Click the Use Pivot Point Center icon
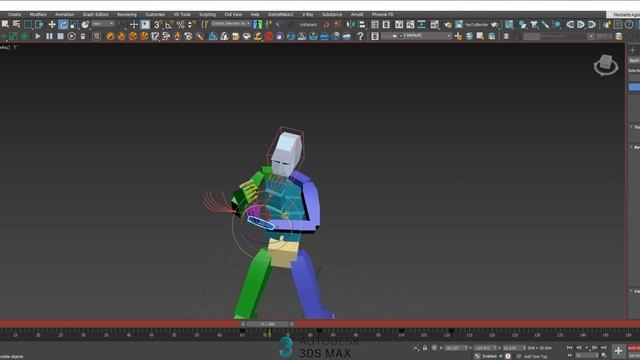 (122, 24)
